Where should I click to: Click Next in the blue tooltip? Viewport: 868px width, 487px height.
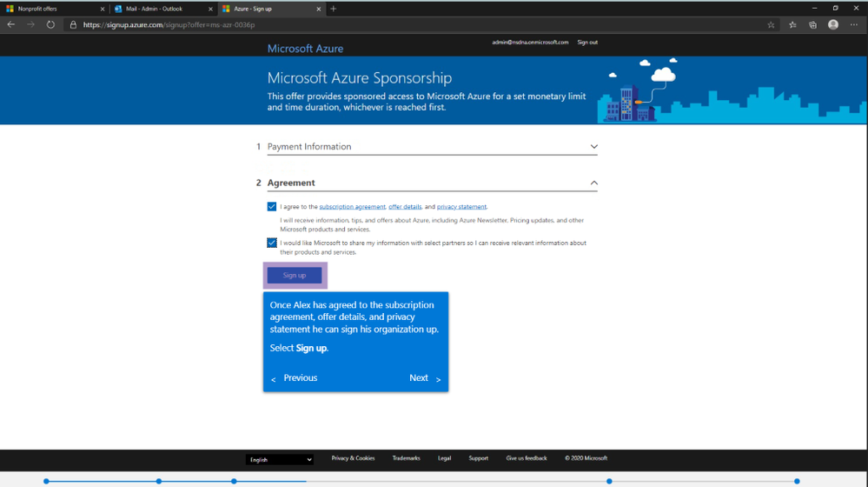[x=425, y=377]
